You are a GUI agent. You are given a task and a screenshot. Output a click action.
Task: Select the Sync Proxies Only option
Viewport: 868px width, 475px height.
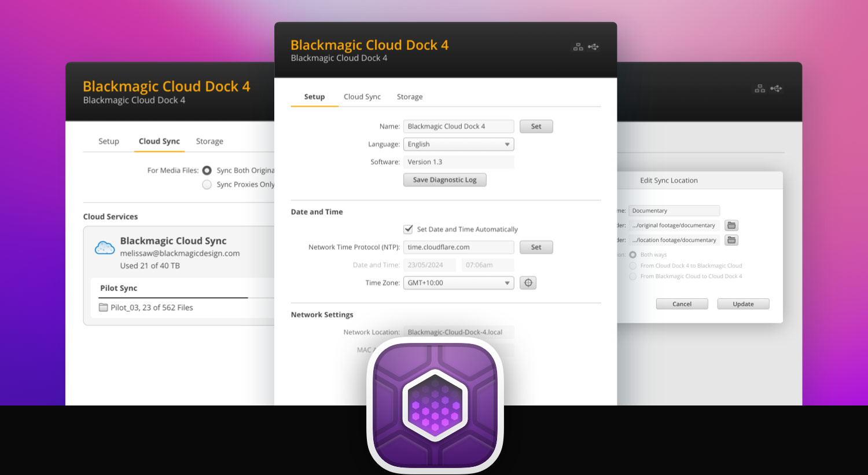tap(207, 184)
